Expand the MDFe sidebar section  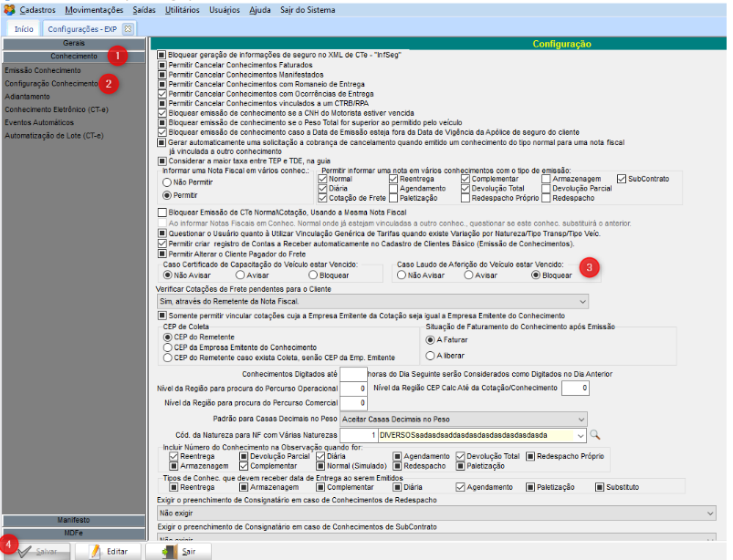pyautogui.click(x=74, y=533)
